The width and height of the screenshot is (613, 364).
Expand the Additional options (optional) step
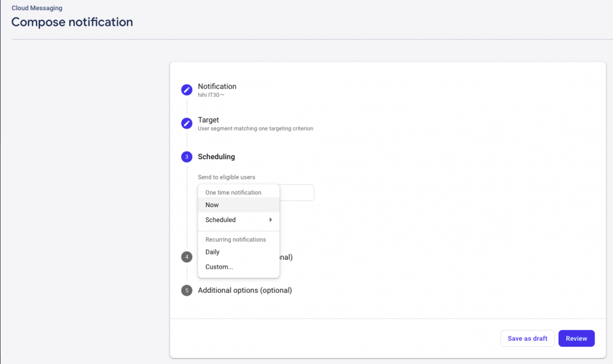245,290
